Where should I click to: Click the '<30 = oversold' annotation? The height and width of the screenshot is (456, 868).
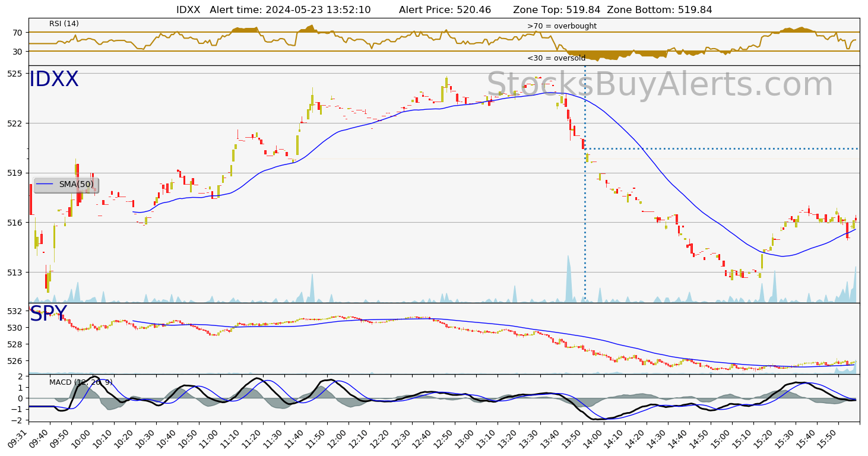556,58
